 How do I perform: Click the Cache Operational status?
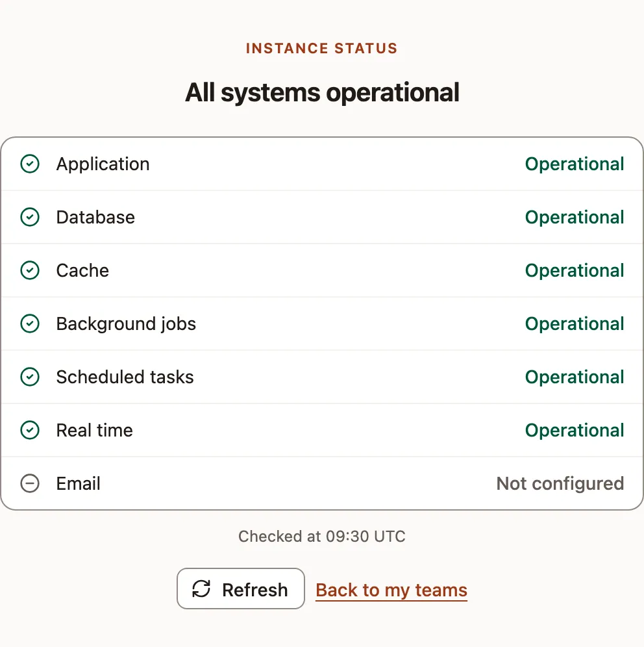575,271
